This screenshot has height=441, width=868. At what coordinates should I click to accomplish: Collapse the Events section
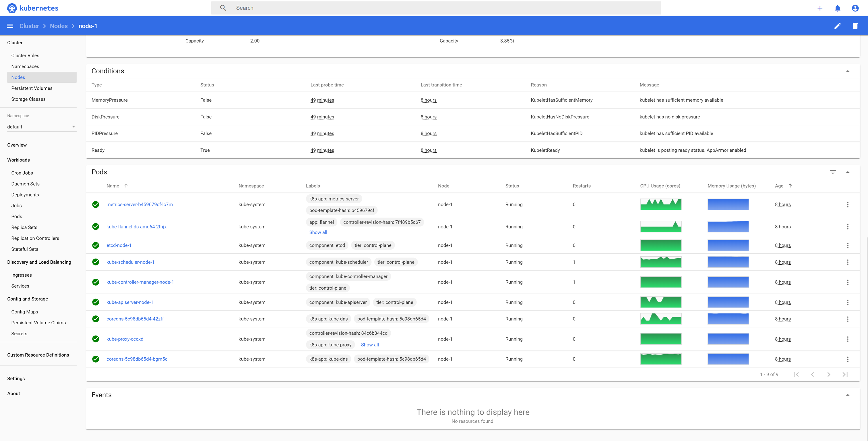click(x=847, y=395)
